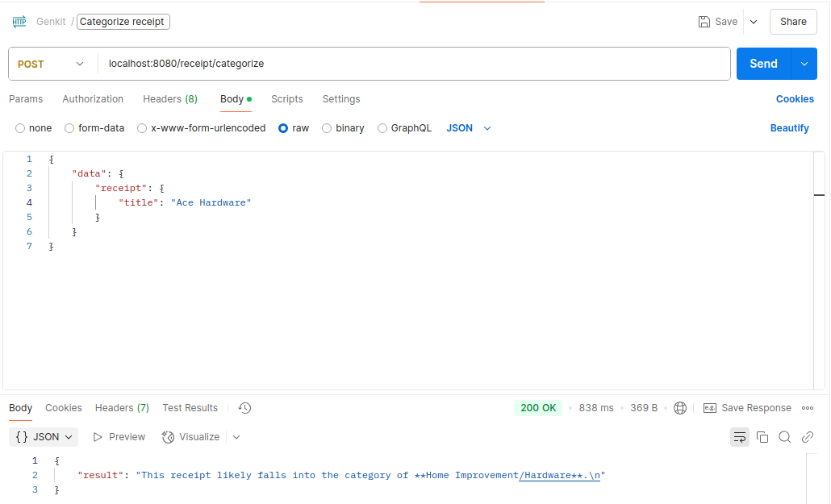Toggle word wrap in response body
The width and height of the screenshot is (831, 504).
point(740,437)
